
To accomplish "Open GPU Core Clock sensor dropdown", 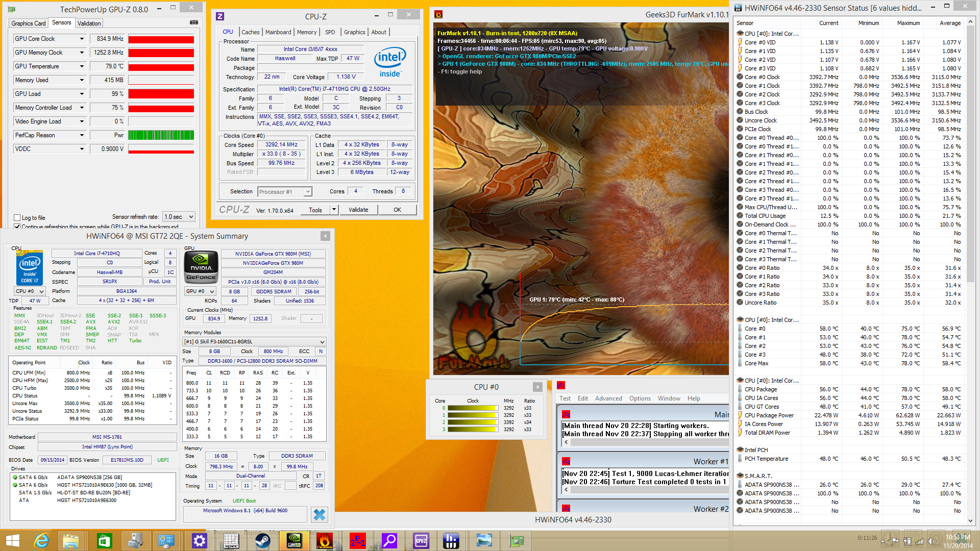I will (82, 39).
